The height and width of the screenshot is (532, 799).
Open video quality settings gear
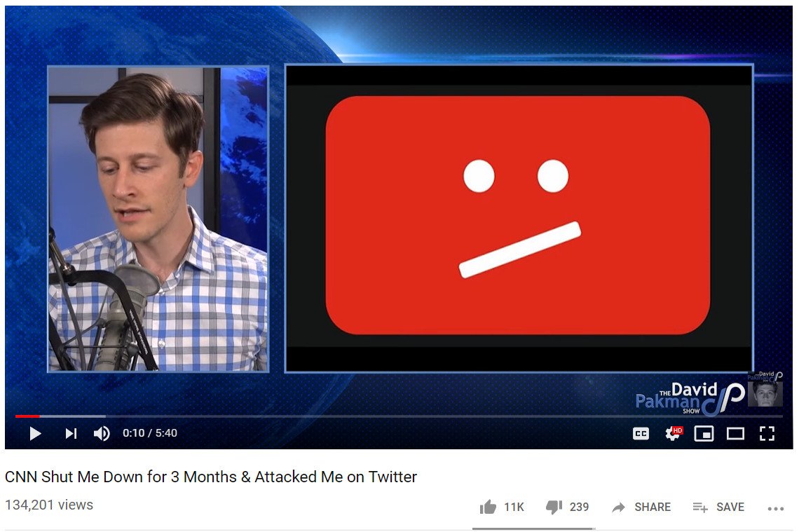point(673,433)
